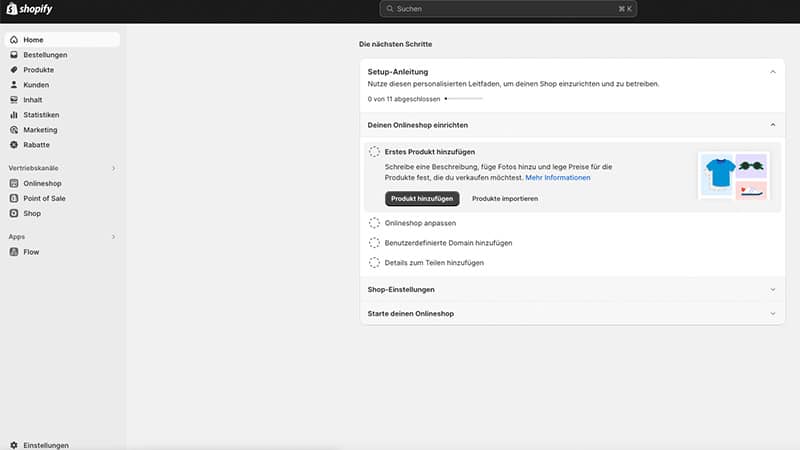This screenshot has width=800, height=450.
Task: Check the 'Benutzerdefinierte Domain hinzufügen' circle
Action: [x=374, y=243]
